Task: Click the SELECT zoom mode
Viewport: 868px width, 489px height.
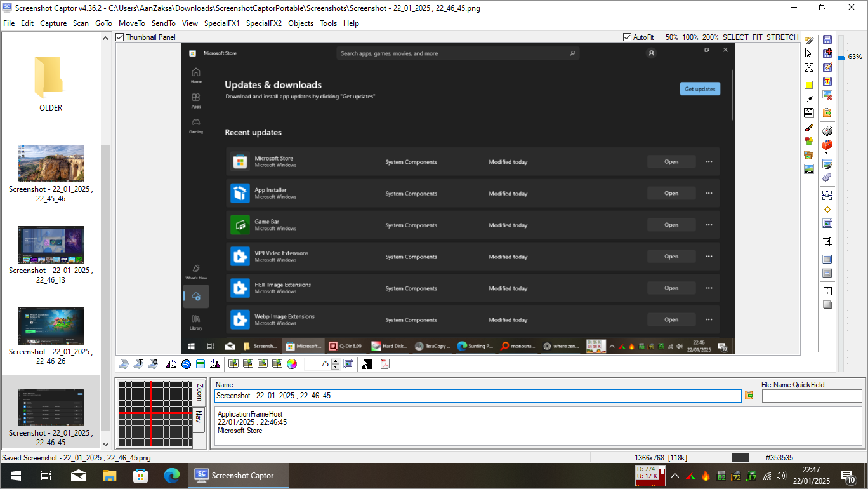Action: [x=735, y=37]
